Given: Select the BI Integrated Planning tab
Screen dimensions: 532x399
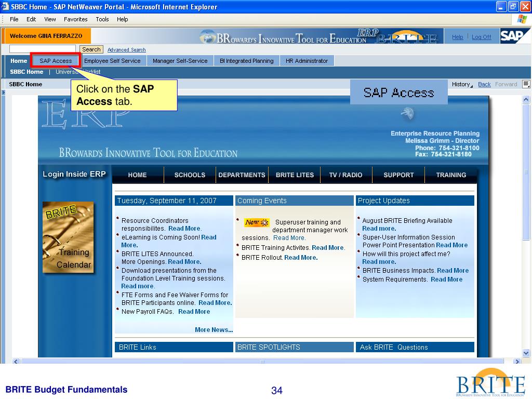Looking at the screenshot, I should click(247, 61).
